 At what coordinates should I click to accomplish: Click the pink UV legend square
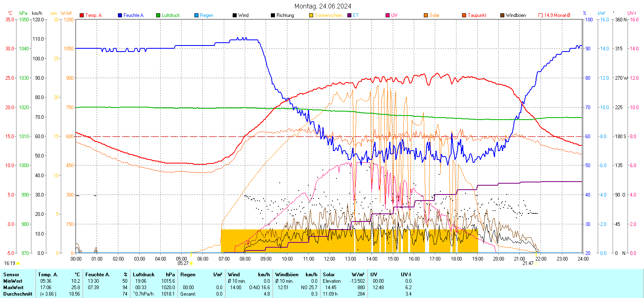coord(388,15)
